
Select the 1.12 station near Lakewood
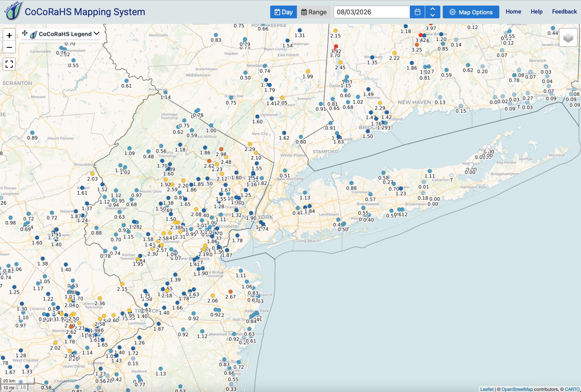coord(202,331)
